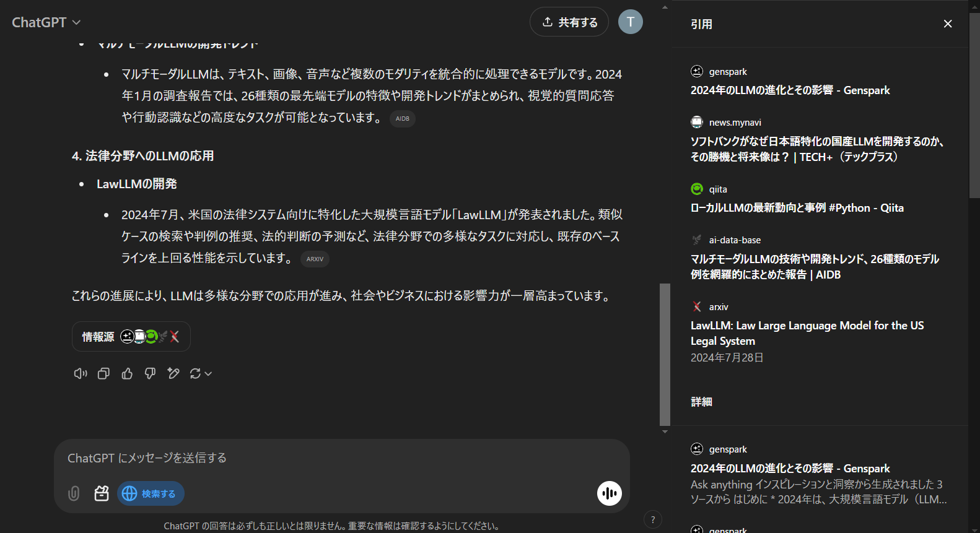Click the genspark favicon in the top citation
Screen dimensions: 980x533
click(x=697, y=71)
